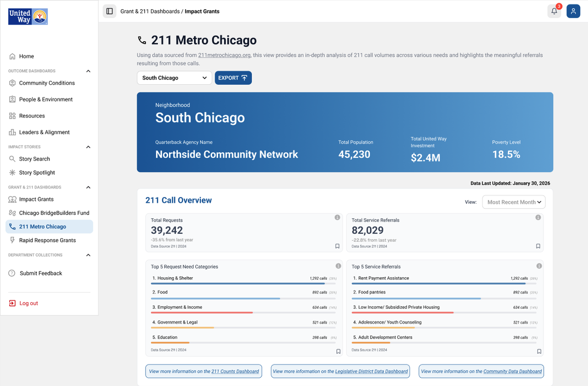Click the Submit Feedback question icon
Screen dimensions: 588x386
click(12, 273)
